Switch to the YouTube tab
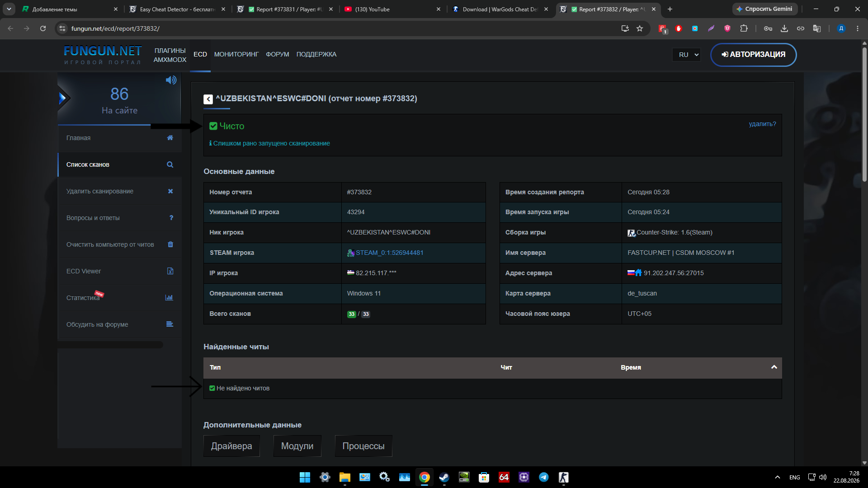Viewport: 868px width, 488px height. tap(392, 9)
